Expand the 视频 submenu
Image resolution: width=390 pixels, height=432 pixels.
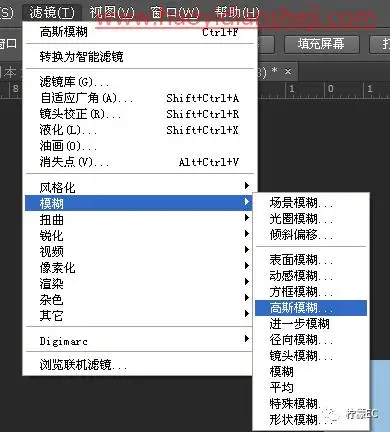(x=138, y=251)
